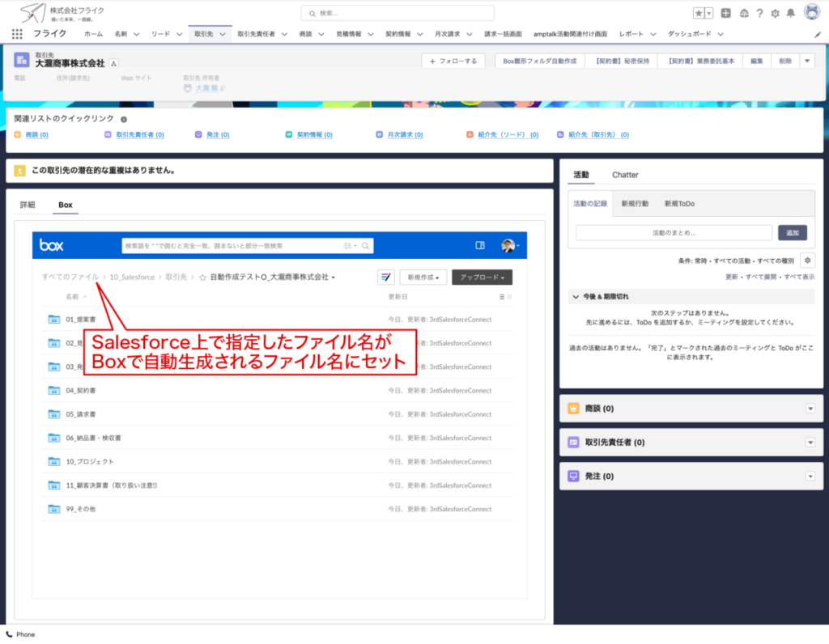Open the Box アップロード dropdown

tap(483, 278)
